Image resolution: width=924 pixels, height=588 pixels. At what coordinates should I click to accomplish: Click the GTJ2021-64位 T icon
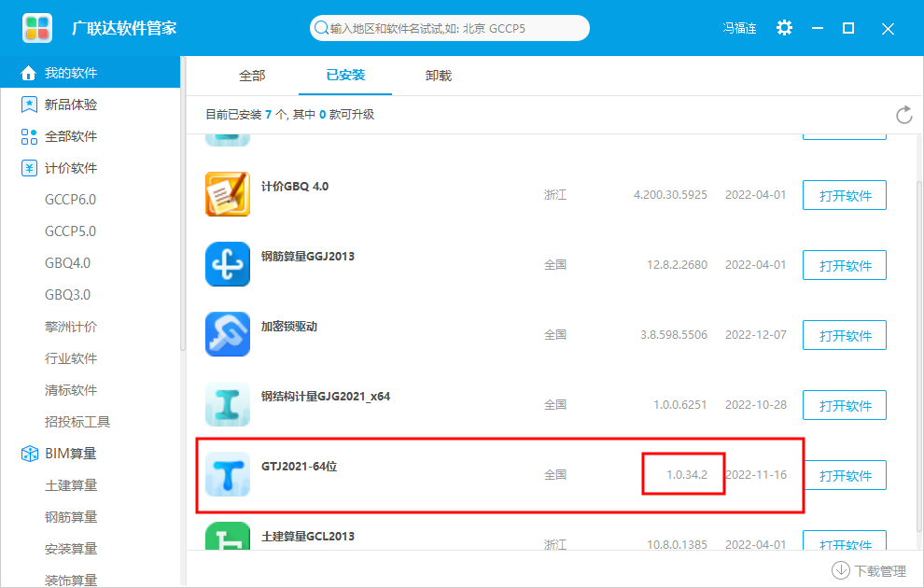click(x=228, y=474)
